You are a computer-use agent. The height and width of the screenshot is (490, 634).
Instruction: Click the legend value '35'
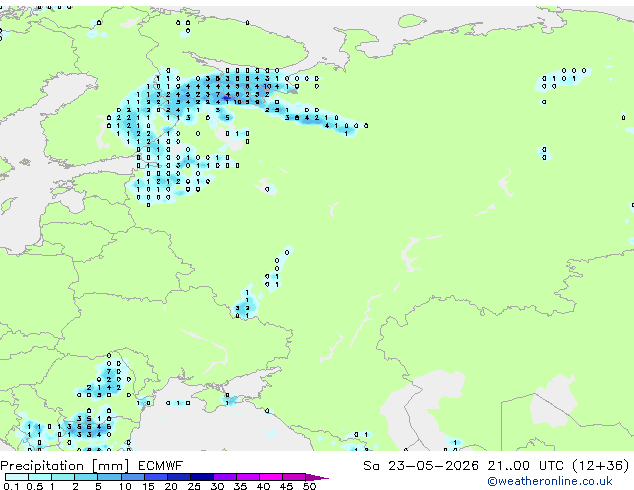[240, 486]
